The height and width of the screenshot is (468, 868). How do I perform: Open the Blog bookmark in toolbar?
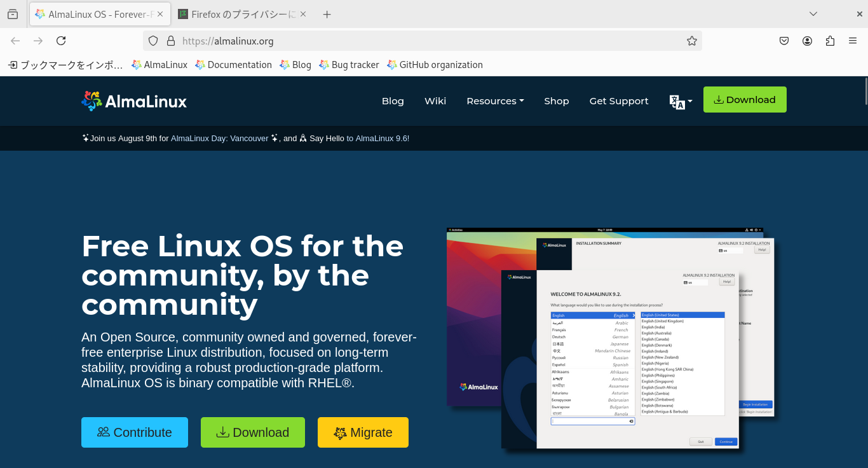(x=295, y=65)
